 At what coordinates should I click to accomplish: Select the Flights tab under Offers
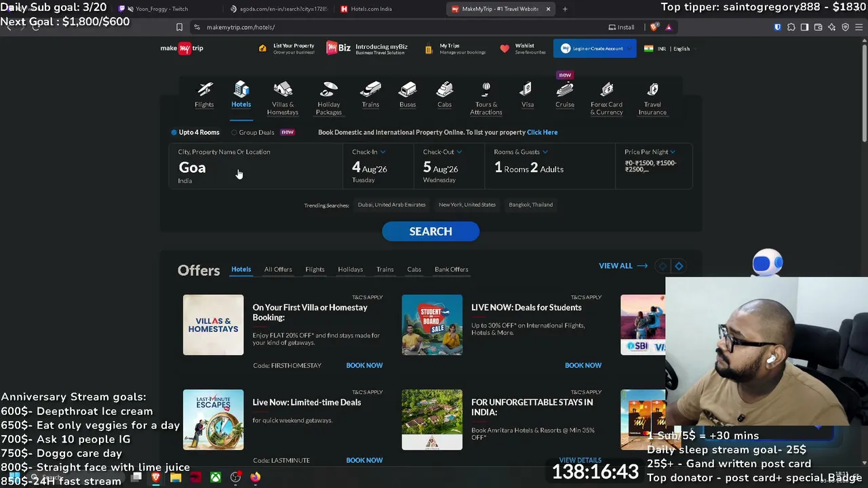315,269
